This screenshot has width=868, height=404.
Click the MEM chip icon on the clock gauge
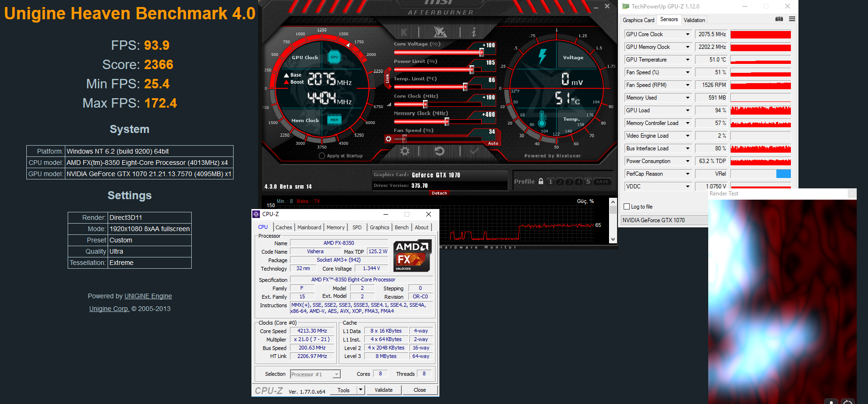coord(334,120)
